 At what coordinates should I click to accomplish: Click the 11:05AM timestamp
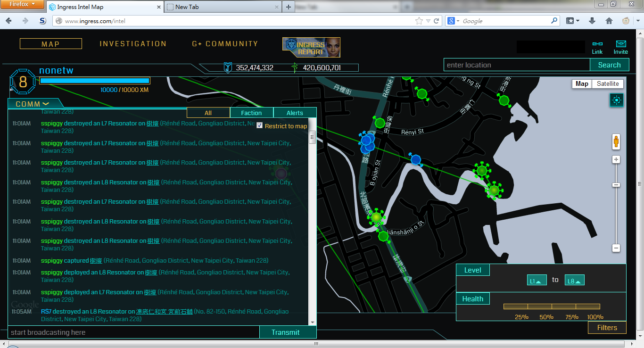22,312
